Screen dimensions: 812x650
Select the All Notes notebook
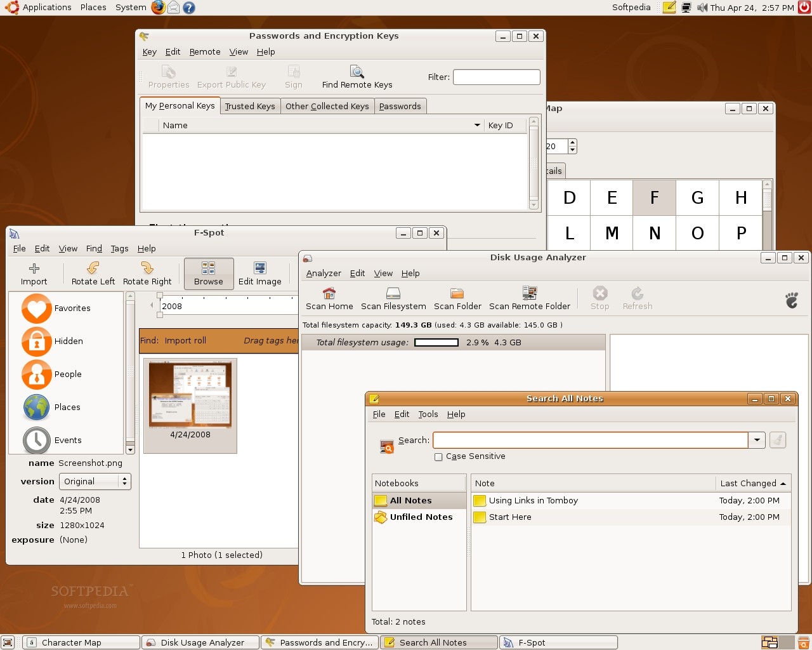point(419,501)
